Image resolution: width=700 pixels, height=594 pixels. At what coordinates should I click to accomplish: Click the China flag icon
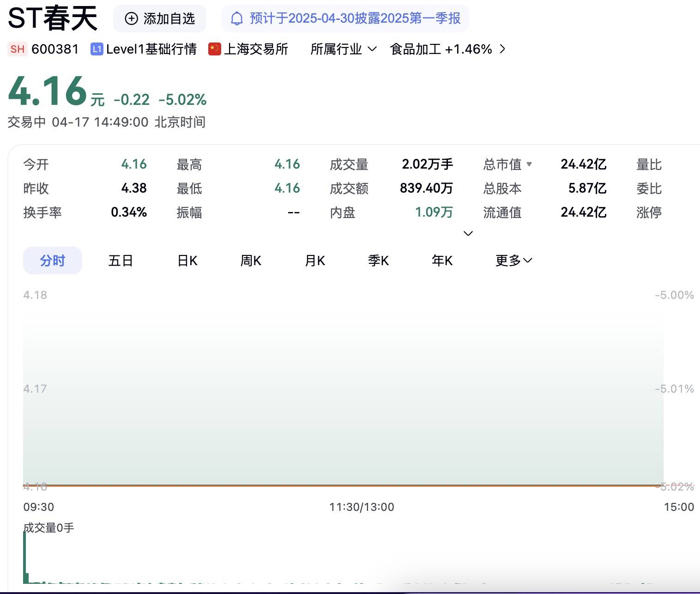pyautogui.click(x=214, y=49)
